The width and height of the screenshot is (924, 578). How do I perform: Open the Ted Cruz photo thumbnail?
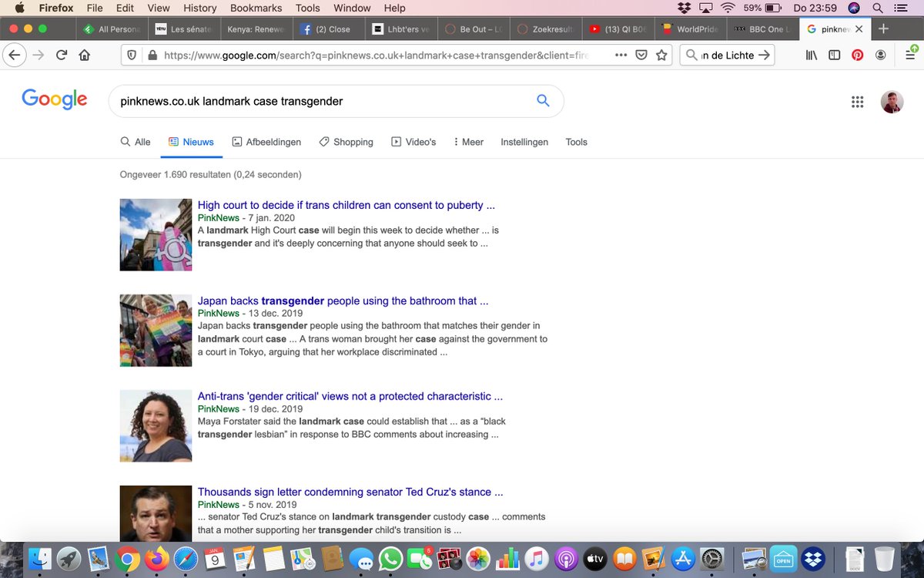(156, 513)
